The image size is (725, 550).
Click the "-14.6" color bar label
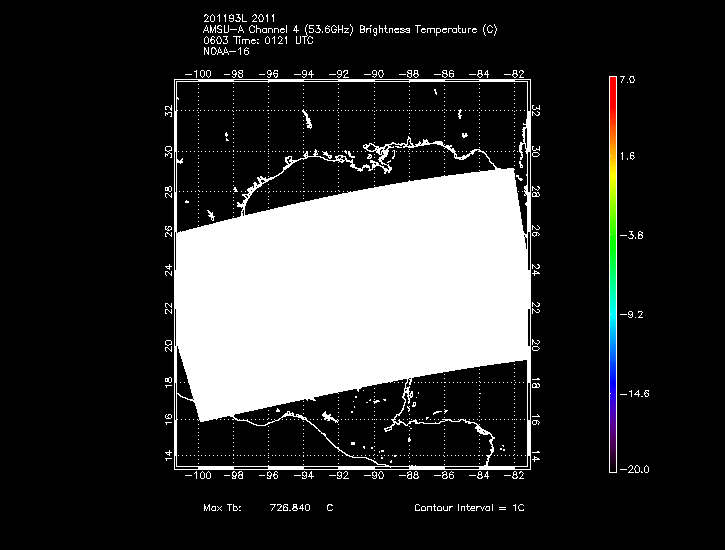coord(634,394)
